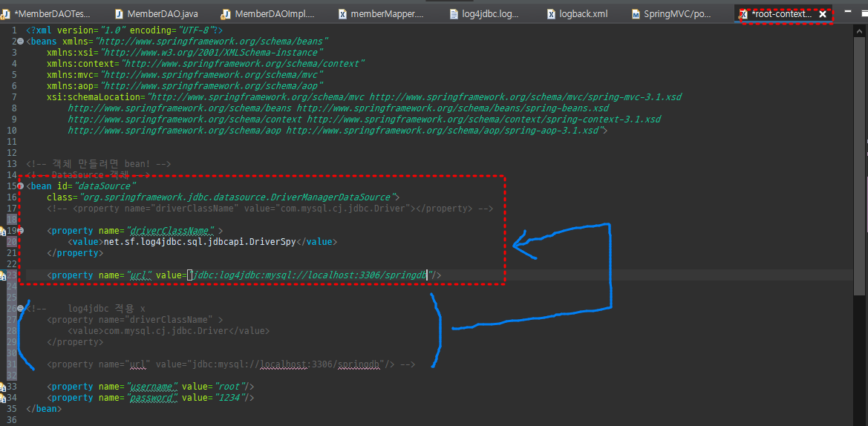Click the info marker beside line 23
868x426 pixels.
pyautogui.click(x=2, y=275)
